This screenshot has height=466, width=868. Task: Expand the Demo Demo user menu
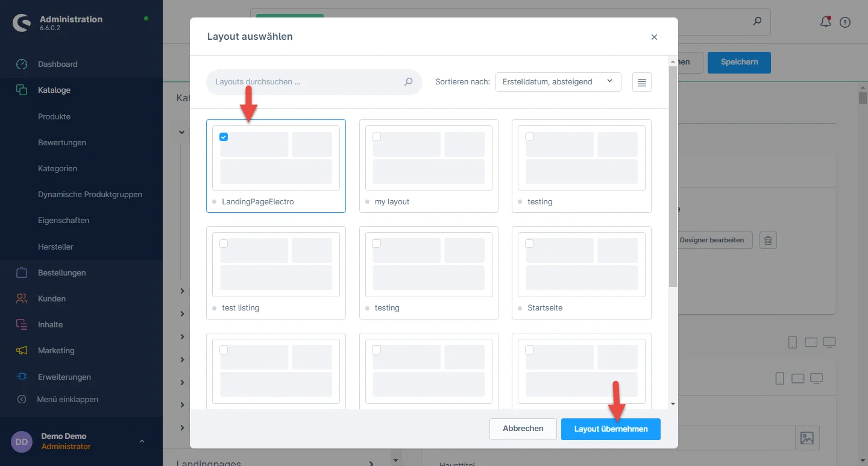pyautogui.click(x=142, y=441)
